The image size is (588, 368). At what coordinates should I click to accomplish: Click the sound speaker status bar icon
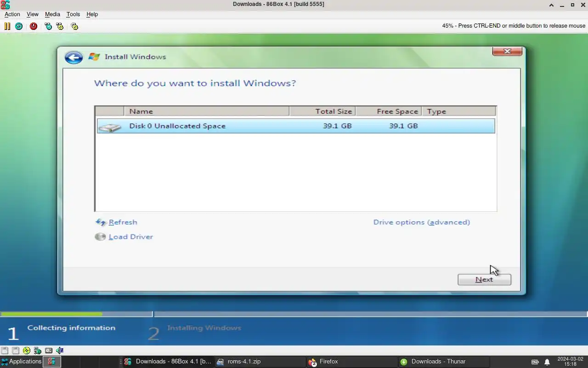pyautogui.click(x=60, y=351)
